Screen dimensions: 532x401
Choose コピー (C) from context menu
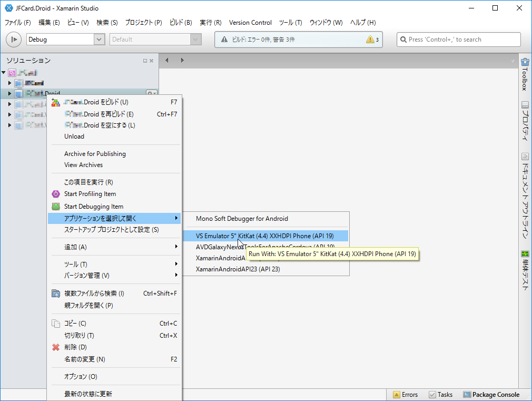[114, 323]
